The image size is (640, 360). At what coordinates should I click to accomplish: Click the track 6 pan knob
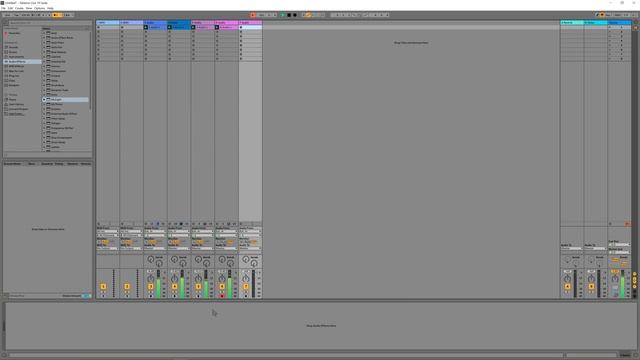pyautogui.click(x=222, y=279)
